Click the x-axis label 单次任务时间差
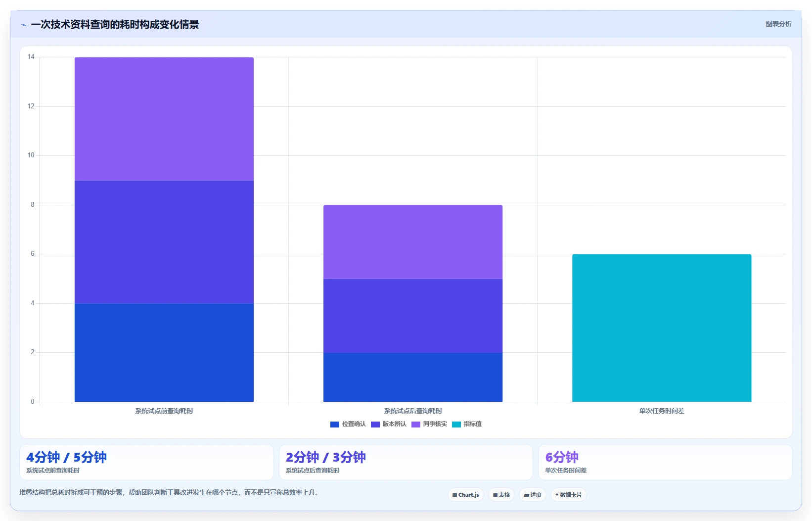812x521 pixels. [x=662, y=411]
